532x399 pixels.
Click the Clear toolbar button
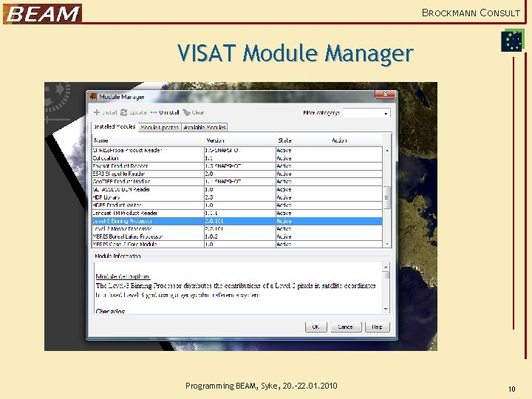point(194,112)
